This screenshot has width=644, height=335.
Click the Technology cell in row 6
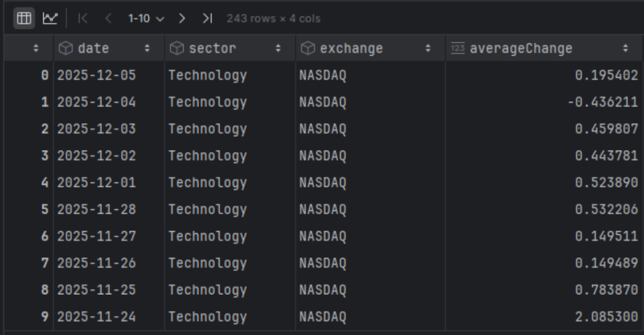pos(208,236)
